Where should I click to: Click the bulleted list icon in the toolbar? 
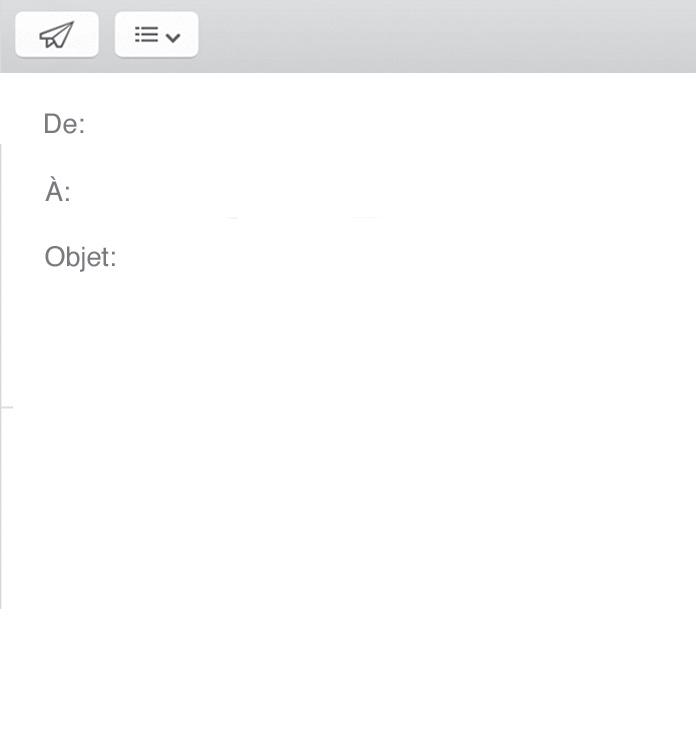[147, 34]
